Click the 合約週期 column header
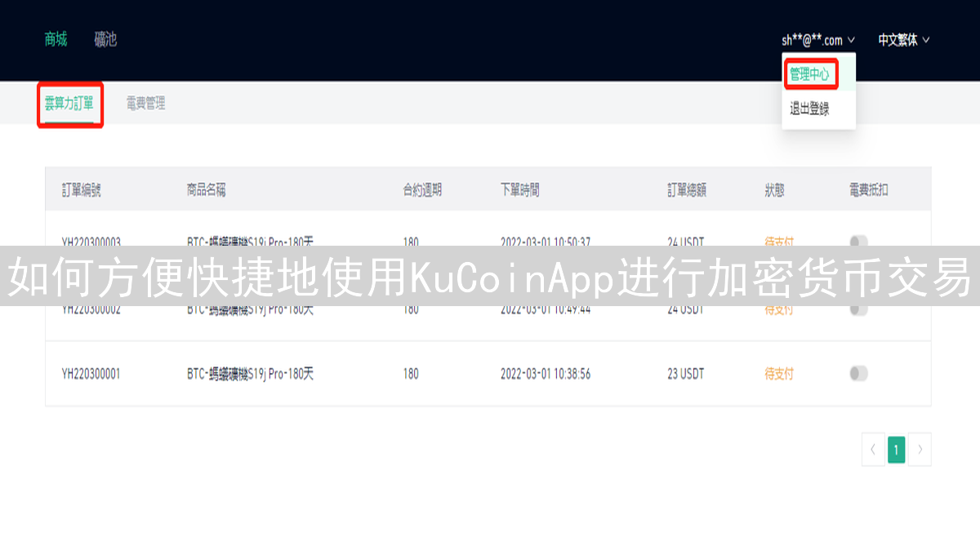The height and width of the screenshot is (551, 980). pyautogui.click(x=422, y=190)
